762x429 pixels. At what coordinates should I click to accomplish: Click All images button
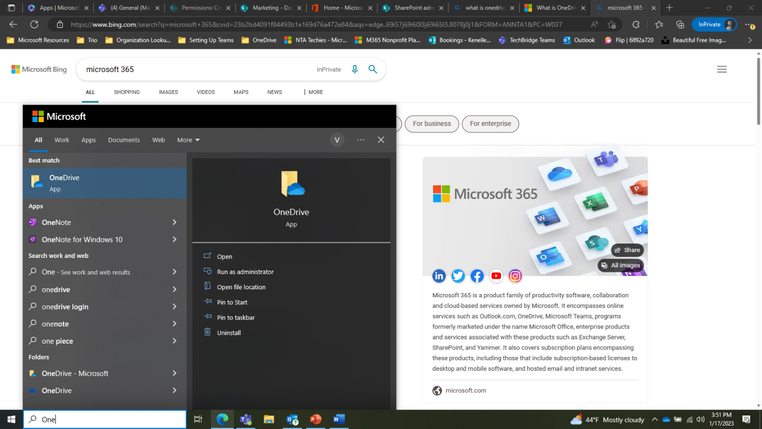tap(621, 265)
